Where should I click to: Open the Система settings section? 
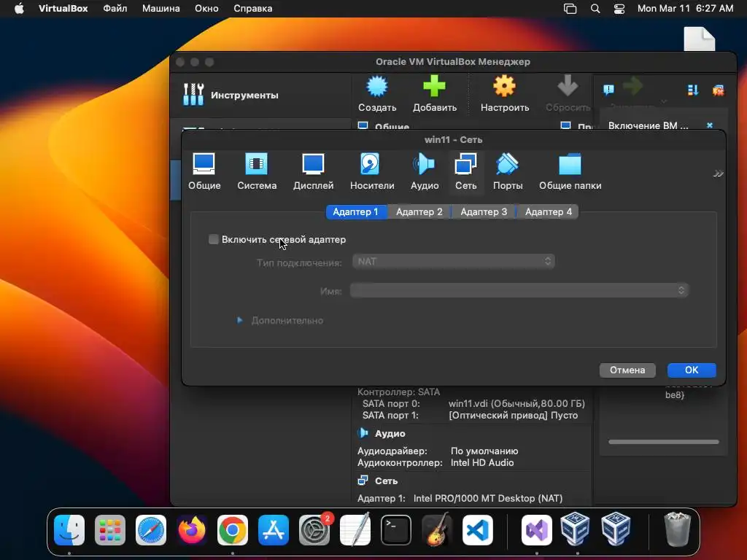[x=257, y=172]
